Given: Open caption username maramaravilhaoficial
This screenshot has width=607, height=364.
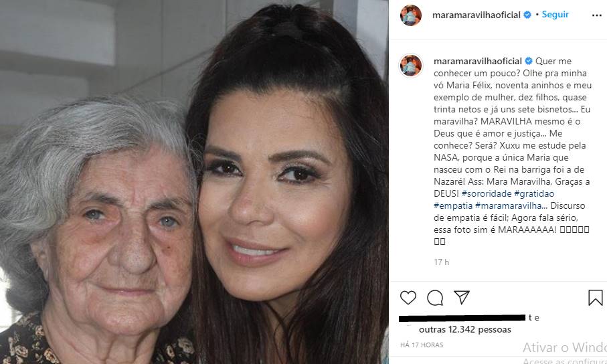Looking at the screenshot, I should point(478,61).
